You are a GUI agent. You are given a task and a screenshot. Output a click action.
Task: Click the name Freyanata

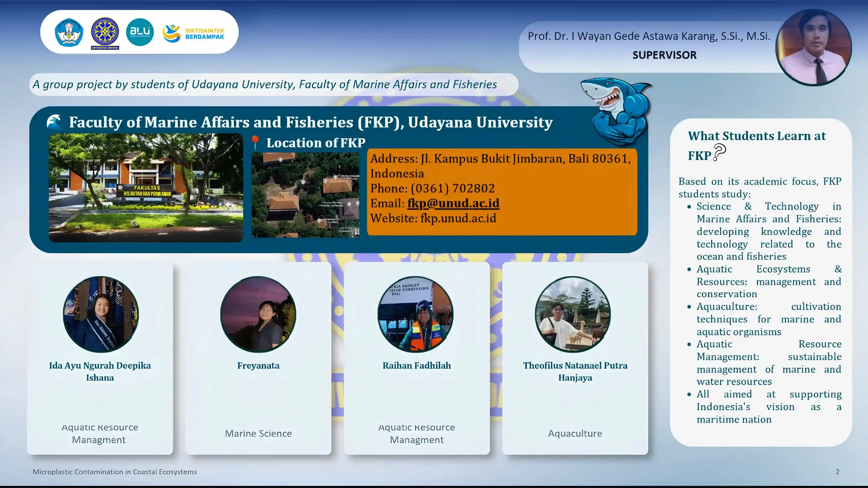click(258, 365)
